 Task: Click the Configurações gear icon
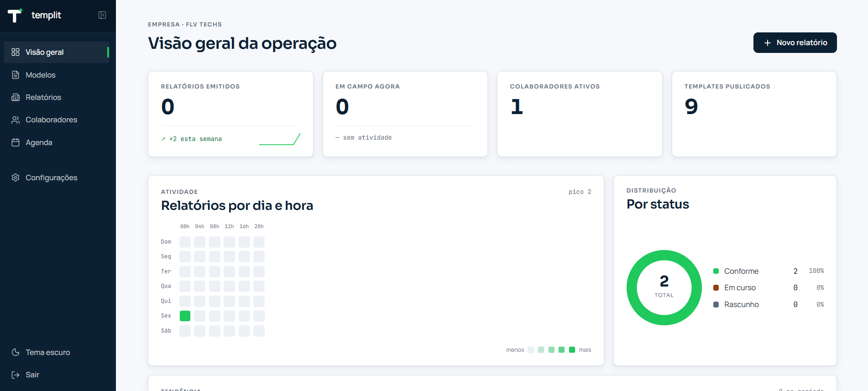coord(16,177)
